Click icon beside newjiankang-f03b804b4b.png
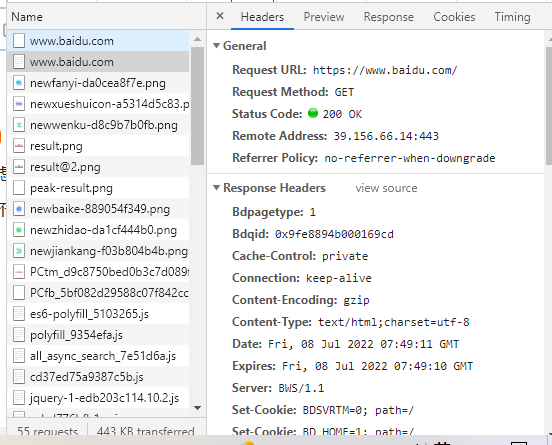Image resolution: width=552 pixels, height=445 pixels. (x=19, y=251)
